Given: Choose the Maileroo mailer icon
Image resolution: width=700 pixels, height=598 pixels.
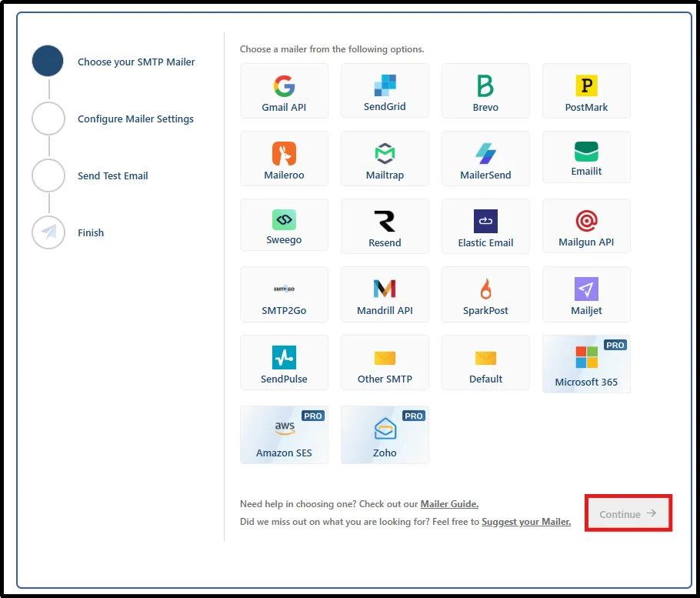Looking at the screenshot, I should click(284, 154).
